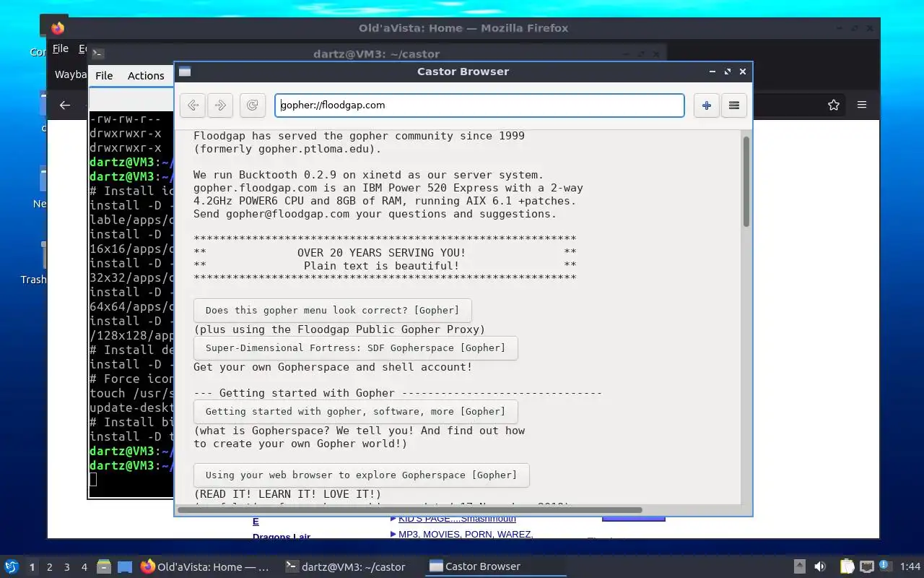The width and height of the screenshot is (924, 578).
Task: Open the File menu in Firefox
Action: (61, 48)
